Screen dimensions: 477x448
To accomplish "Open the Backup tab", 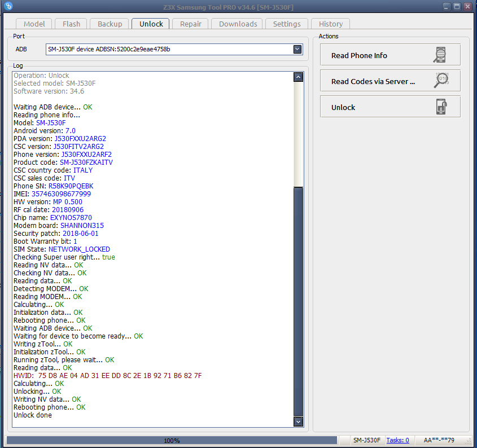I will coord(110,24).
